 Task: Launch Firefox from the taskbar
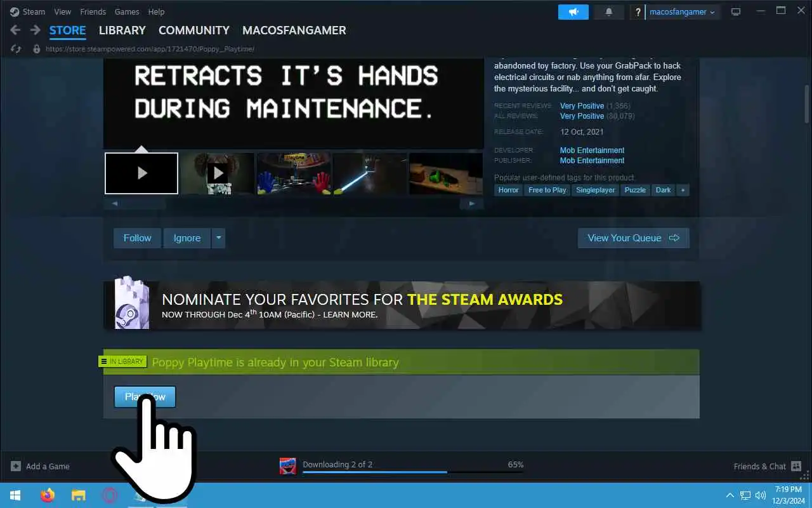pyautogui.click(x=48, y=495)
